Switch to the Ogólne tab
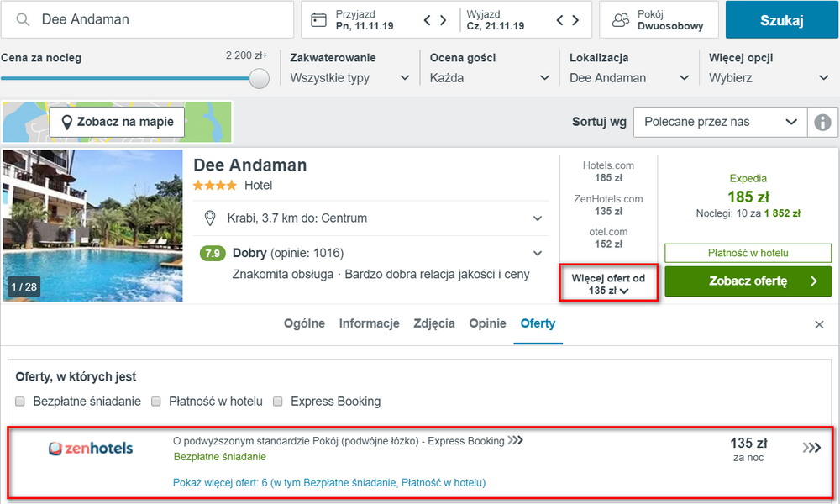 304,323
